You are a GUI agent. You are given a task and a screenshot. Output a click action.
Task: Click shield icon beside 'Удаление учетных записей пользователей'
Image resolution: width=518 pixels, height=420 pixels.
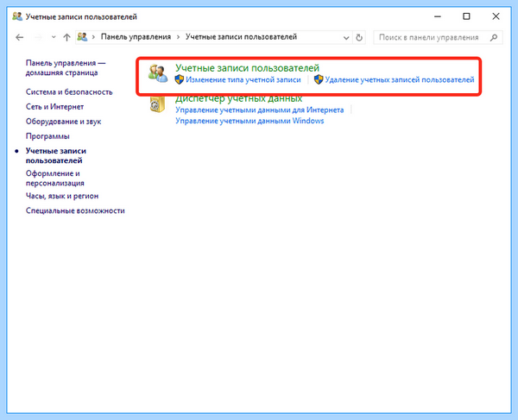[319, 79]
